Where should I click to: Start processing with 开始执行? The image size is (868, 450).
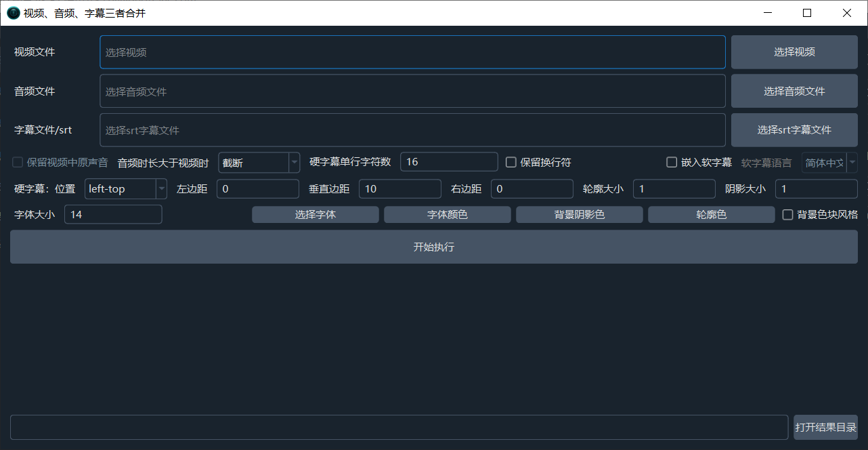click(433, 247)
